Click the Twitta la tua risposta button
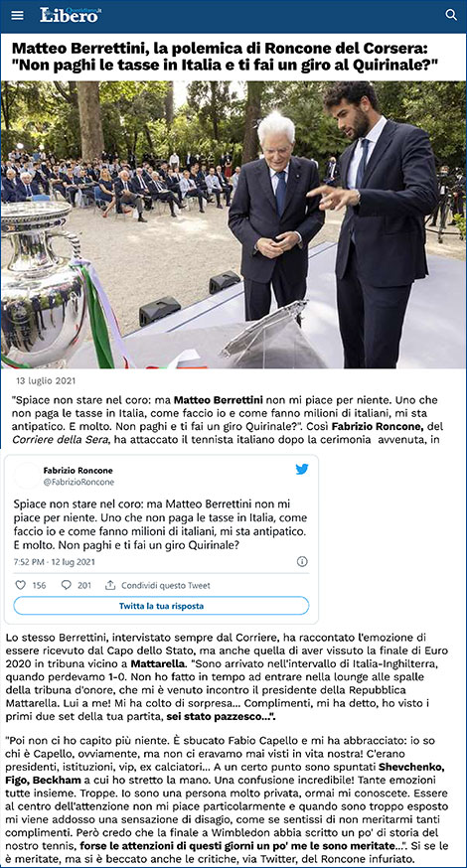 (x=161, y=606)
